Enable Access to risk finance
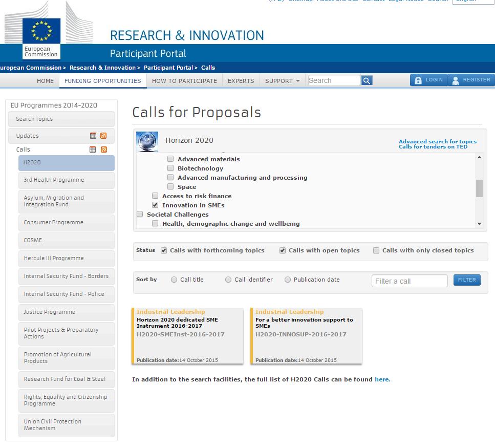The image size is (495, 448). tap(155, 196)
